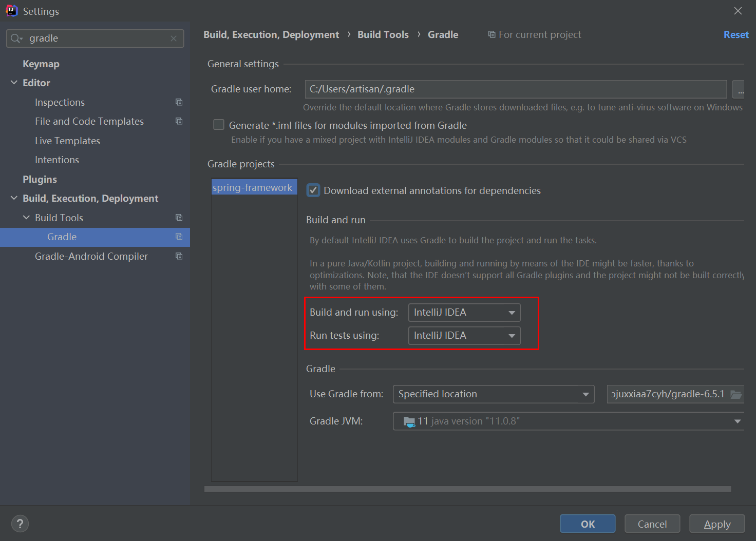Click project-level icon beside Gradle row
Viewport: 756px width, 541px height.
[x=179, y=237]
